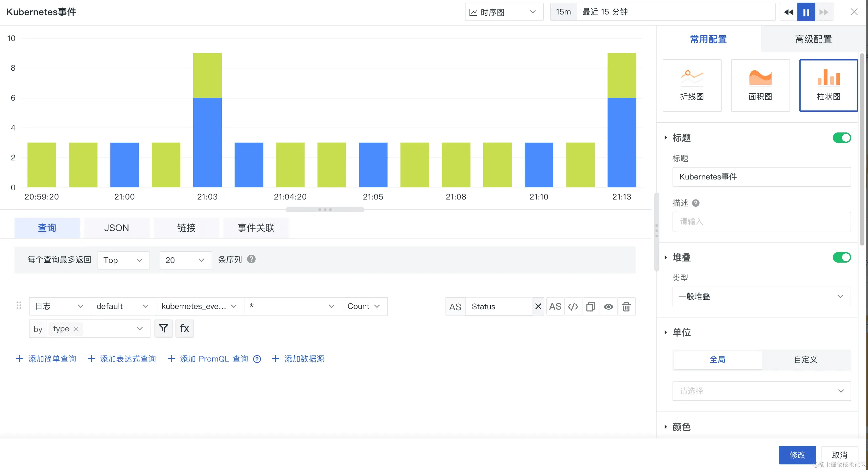Delete the query with trash icon
Viewport: 868px width, 470px height.
[x=626, y=306]
